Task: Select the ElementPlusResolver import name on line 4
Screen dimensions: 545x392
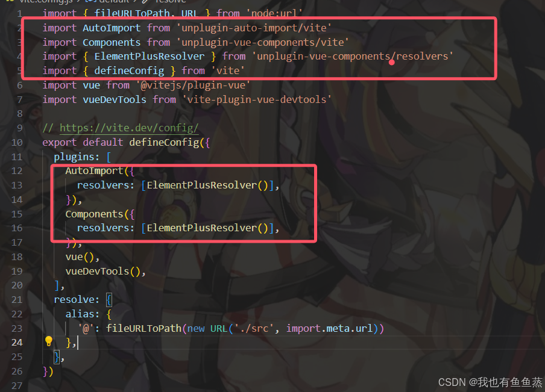Action: (149, 56)
